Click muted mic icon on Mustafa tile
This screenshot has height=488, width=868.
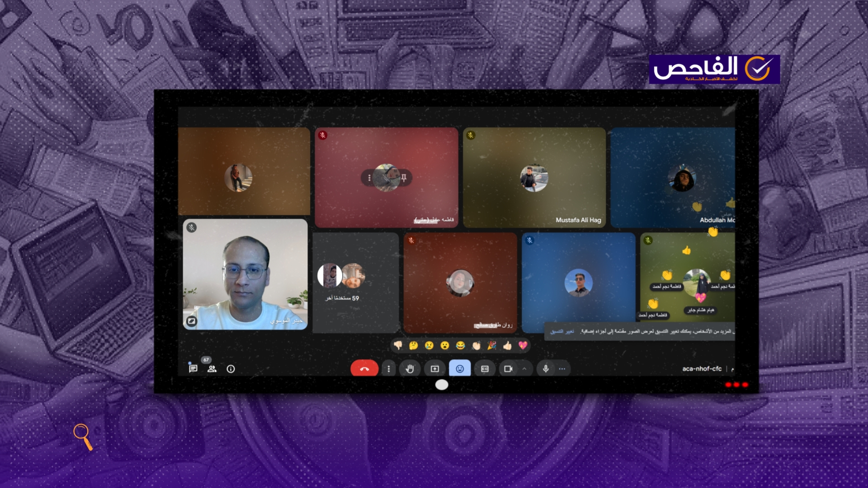[x=471, y=135]
